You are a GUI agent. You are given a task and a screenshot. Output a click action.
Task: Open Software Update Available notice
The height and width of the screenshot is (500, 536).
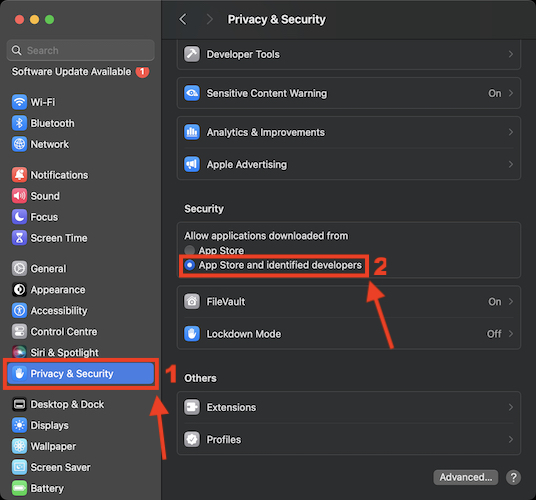(71, 71)
